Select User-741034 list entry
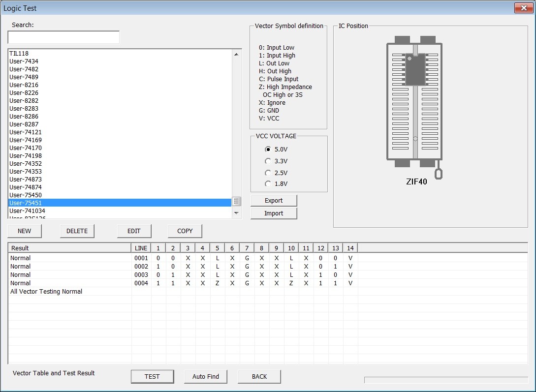 tap(120, 211)
